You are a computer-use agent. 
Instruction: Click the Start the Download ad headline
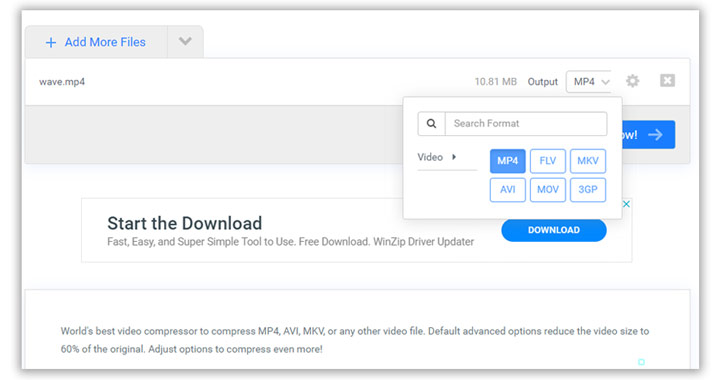185,224
